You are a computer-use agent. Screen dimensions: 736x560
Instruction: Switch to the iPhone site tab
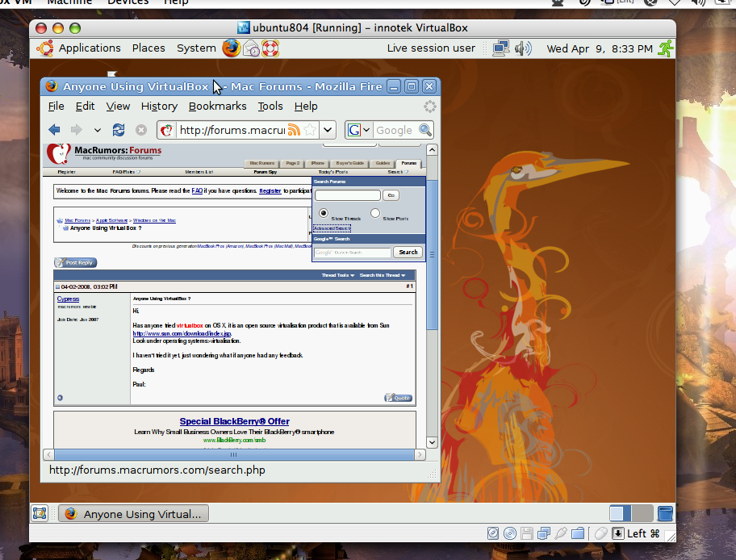pos(318,163)
